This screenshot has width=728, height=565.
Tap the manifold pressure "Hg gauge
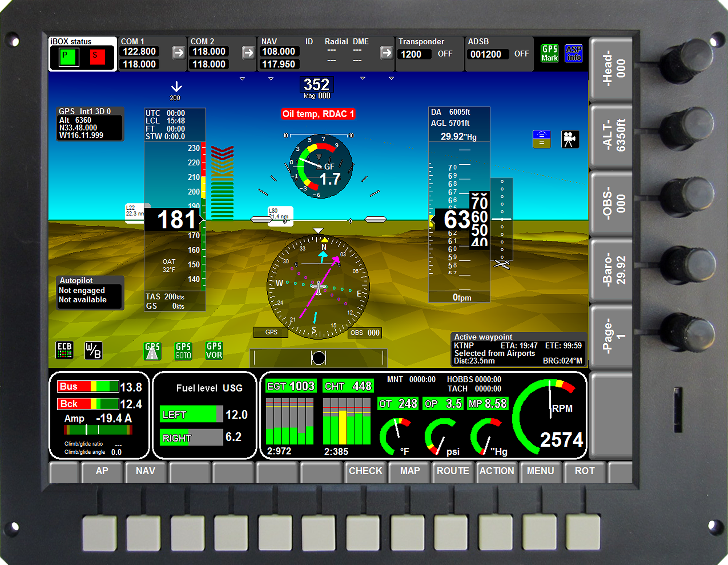(487, 436)
